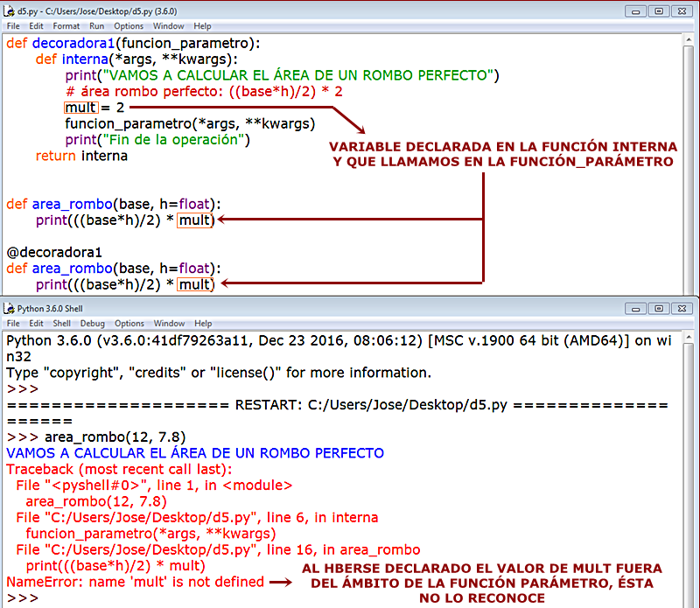
Task: Open the Shell menu in the shell window
Action: 61,323
